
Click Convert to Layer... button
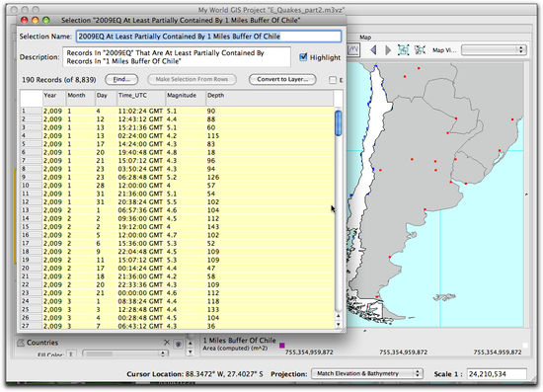pos(282,80)
